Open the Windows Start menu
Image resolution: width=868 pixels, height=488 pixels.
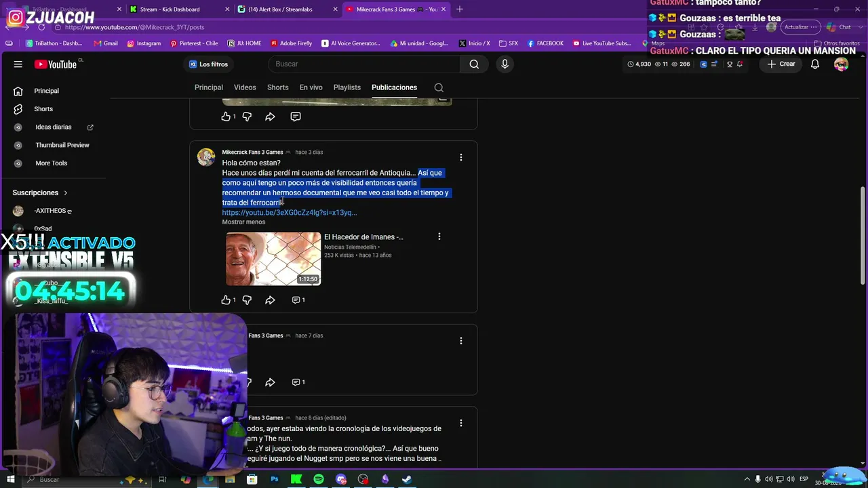[10, 479]
